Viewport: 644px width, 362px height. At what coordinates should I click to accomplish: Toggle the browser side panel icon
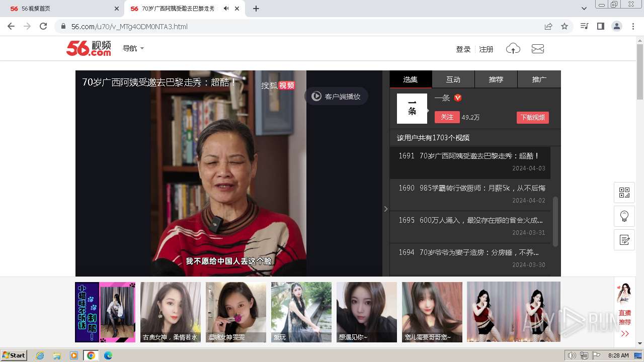coord(600,26)
